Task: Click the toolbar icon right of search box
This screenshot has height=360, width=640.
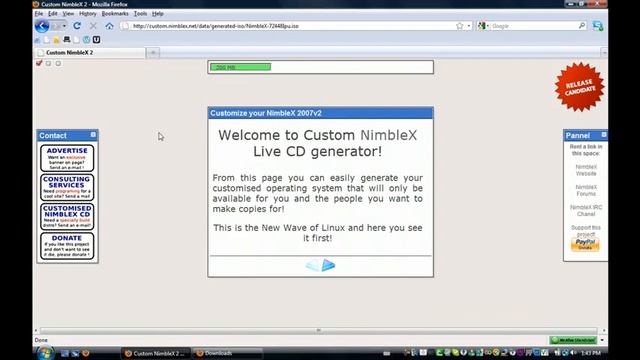Action: [x=598, y=26]
